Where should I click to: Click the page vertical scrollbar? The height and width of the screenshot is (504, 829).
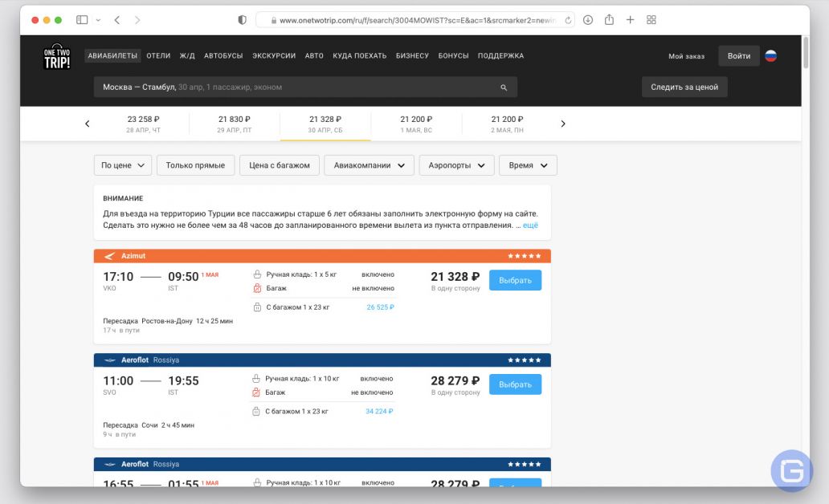[806, 53]
